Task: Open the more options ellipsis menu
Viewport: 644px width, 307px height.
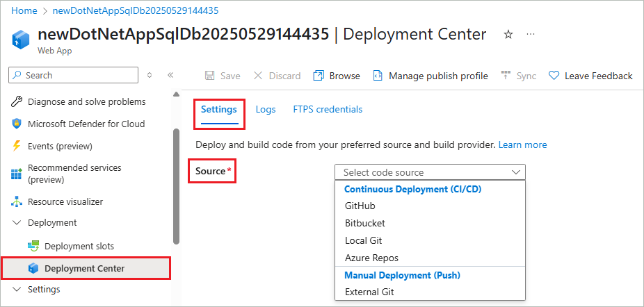Action: (x=531, y=34)
